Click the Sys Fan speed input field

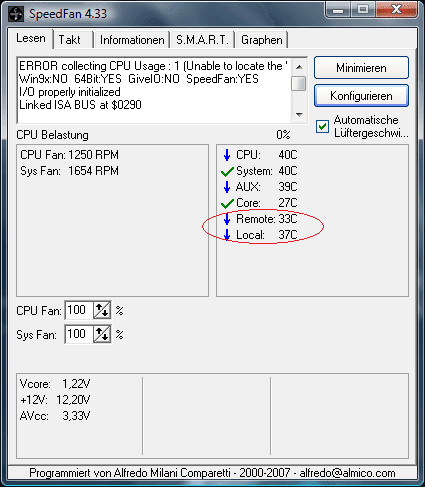tap(79, 334)
